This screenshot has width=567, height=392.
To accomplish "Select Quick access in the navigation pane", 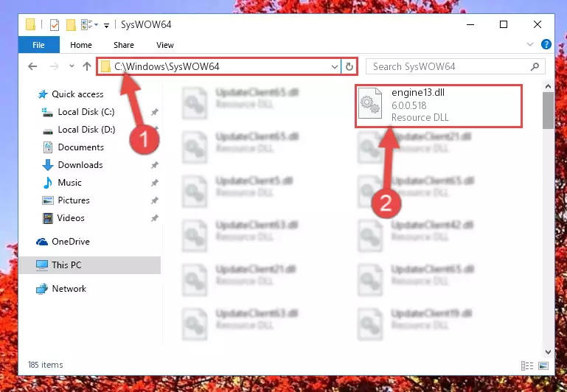I will click(x=77, y=94).
